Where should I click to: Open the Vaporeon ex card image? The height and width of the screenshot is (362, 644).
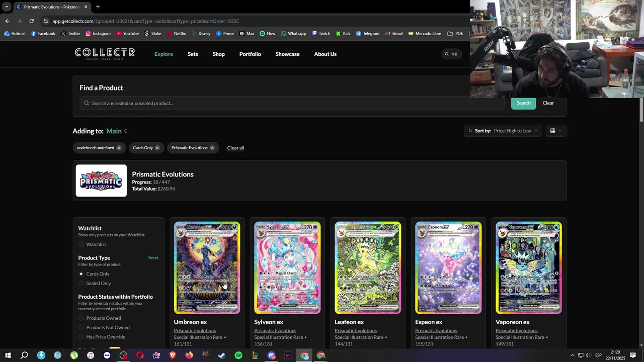528,267
